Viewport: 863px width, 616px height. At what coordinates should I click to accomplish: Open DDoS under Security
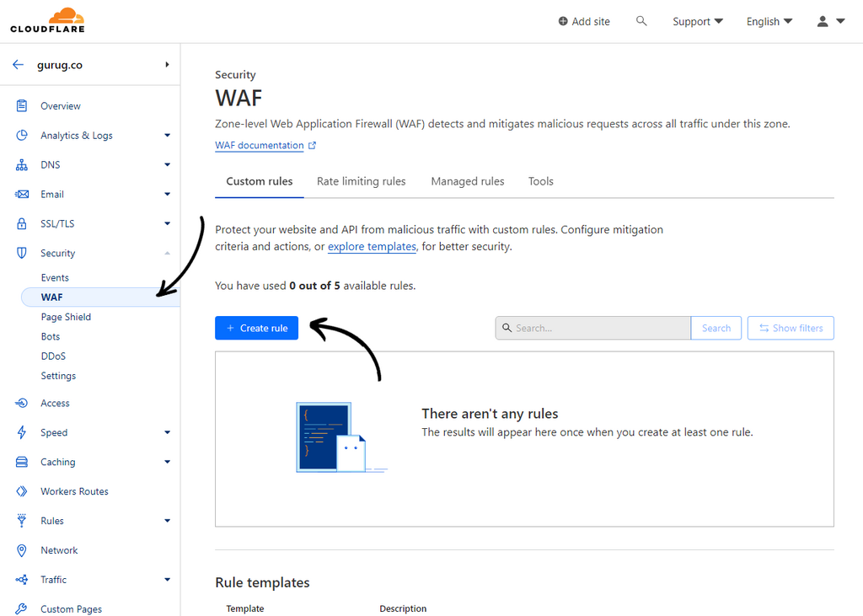coord(53,356)
